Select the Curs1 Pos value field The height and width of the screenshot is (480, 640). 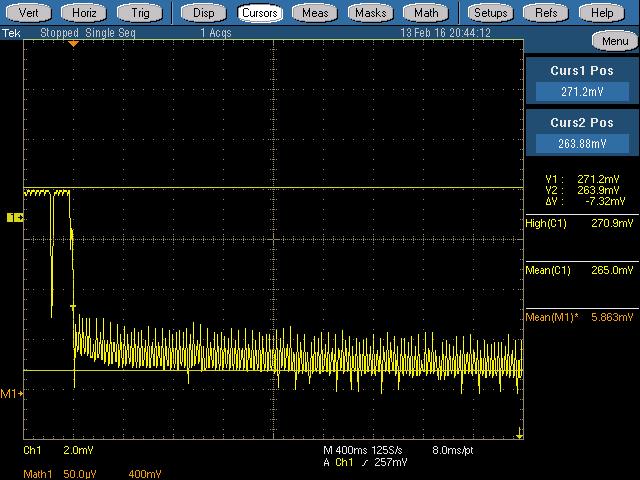click(582, 92)
